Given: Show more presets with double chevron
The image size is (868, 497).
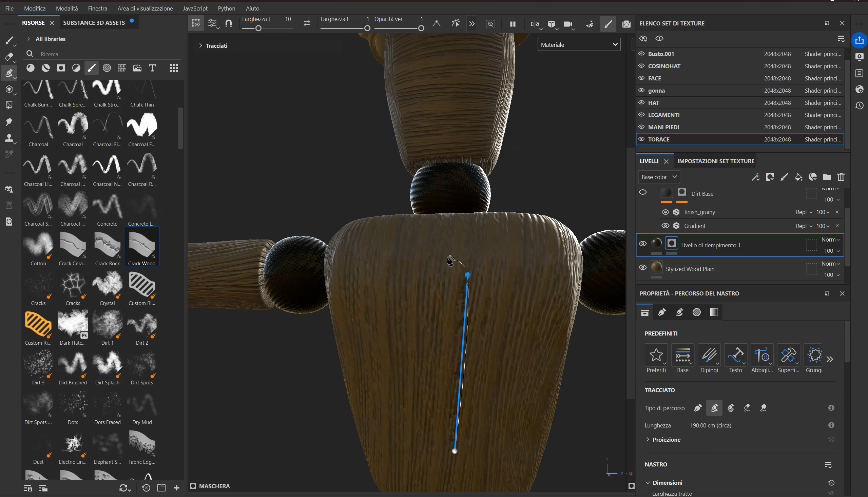Looking at the screenshot, I should (830, 359).
